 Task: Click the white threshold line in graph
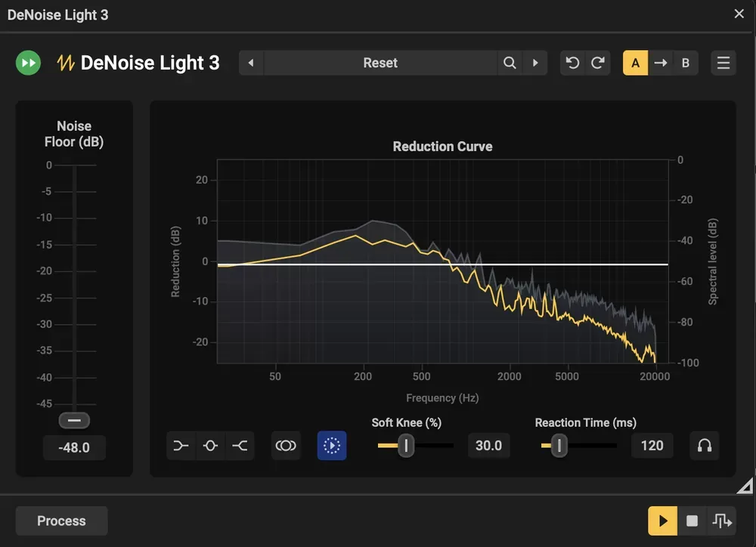pos(442,264)
